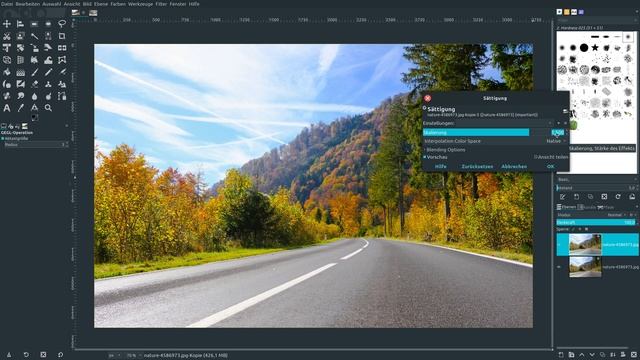Click the edit brush icon
Viewport: 640px width, 360px height.
(x=562, y=197)
